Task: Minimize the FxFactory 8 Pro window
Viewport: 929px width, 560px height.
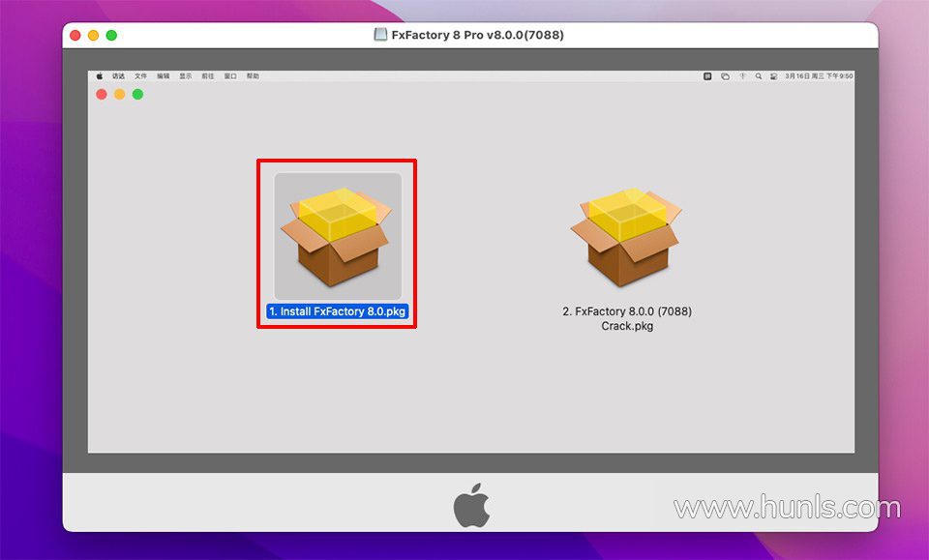Action: click(x=93, y=35)
